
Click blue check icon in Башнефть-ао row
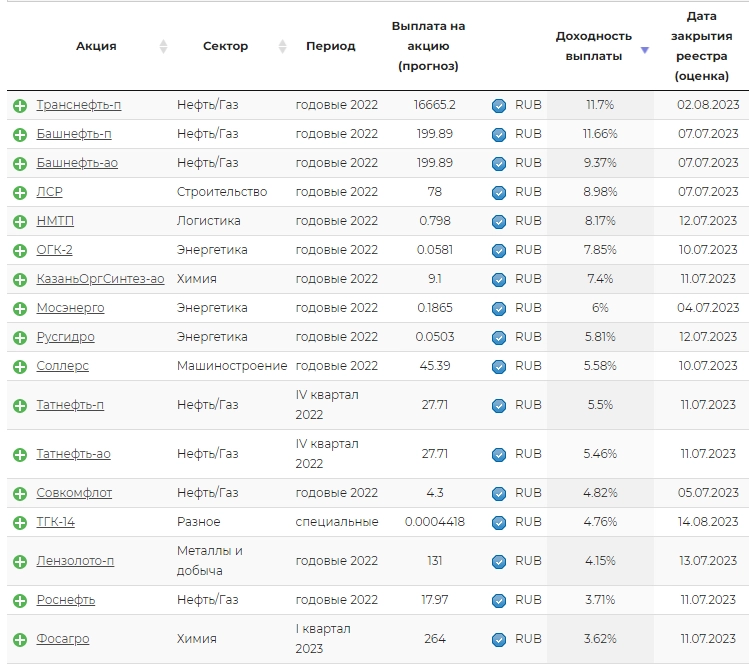499,164
